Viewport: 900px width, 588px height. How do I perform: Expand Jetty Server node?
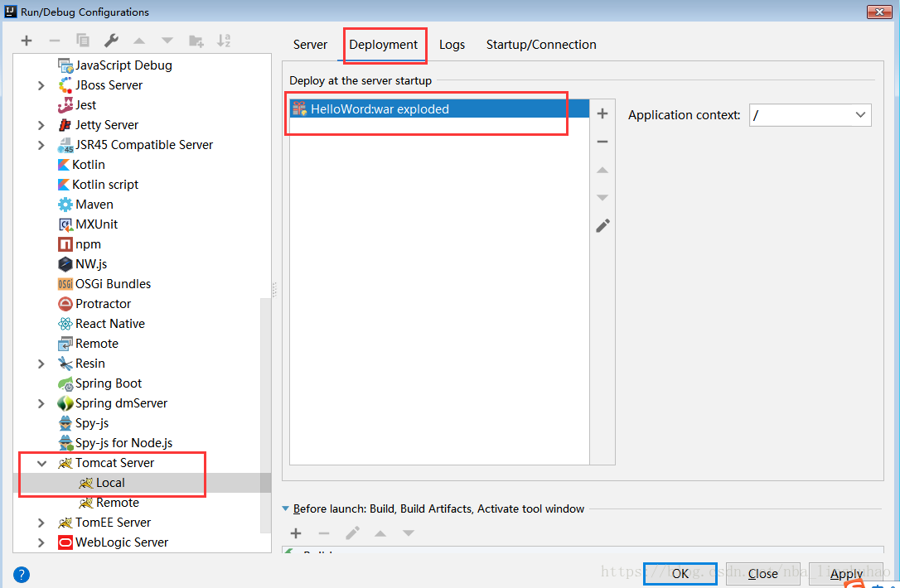pyautogui.click(x=41, y=125)
